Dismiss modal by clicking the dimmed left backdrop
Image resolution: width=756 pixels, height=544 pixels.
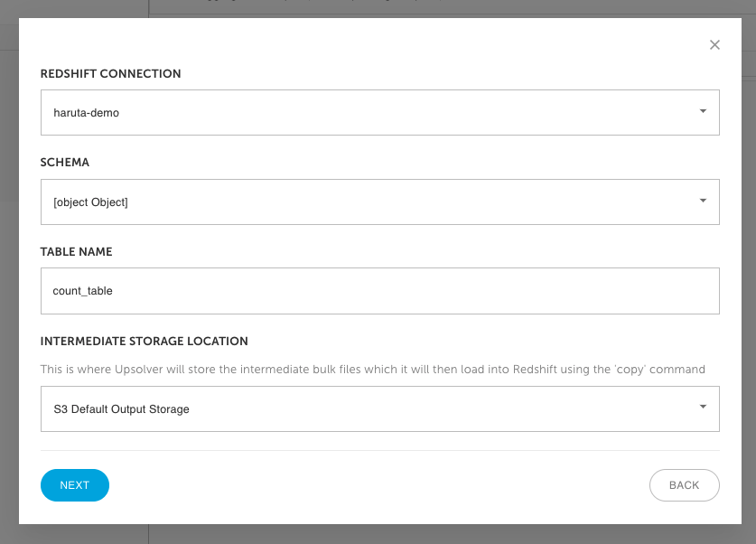coord(9,270)
